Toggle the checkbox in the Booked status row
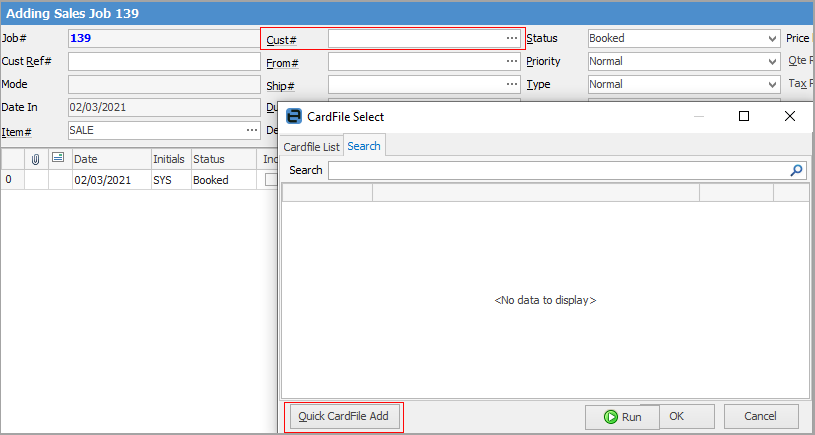Viewport: 815px width, 435px height. pos(270,181)
